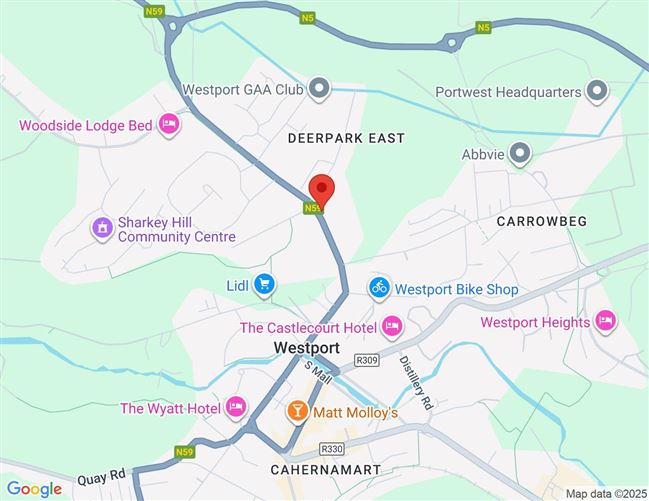Click the Westport town label
The image size is (649, 501).
[306, 348]
